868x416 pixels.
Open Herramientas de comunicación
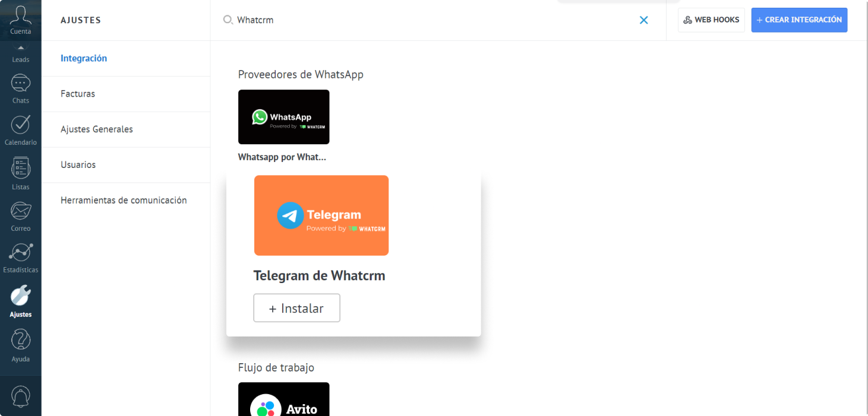click(x=124, y=201)
